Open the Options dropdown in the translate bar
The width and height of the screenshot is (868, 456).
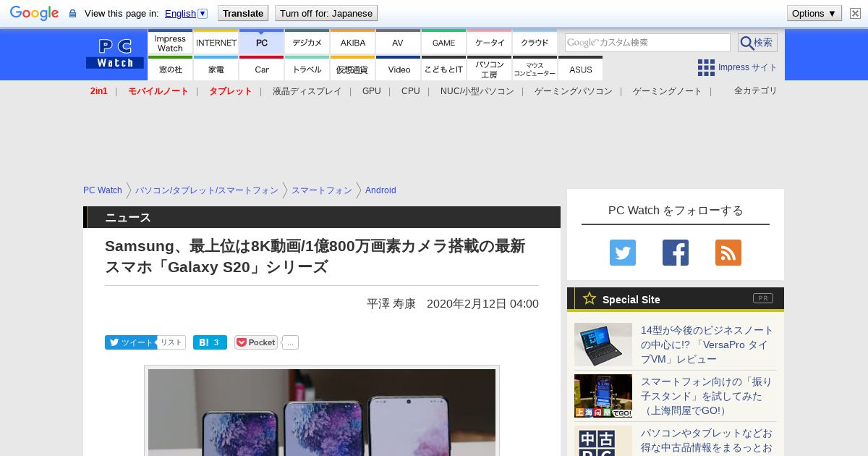pyautogui.click(x=814, y=13)
